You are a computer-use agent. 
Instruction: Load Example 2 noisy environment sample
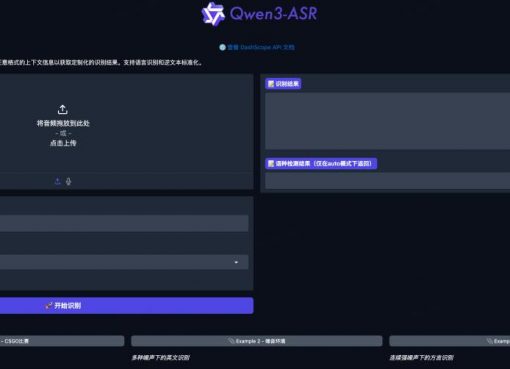pos(257,341)
